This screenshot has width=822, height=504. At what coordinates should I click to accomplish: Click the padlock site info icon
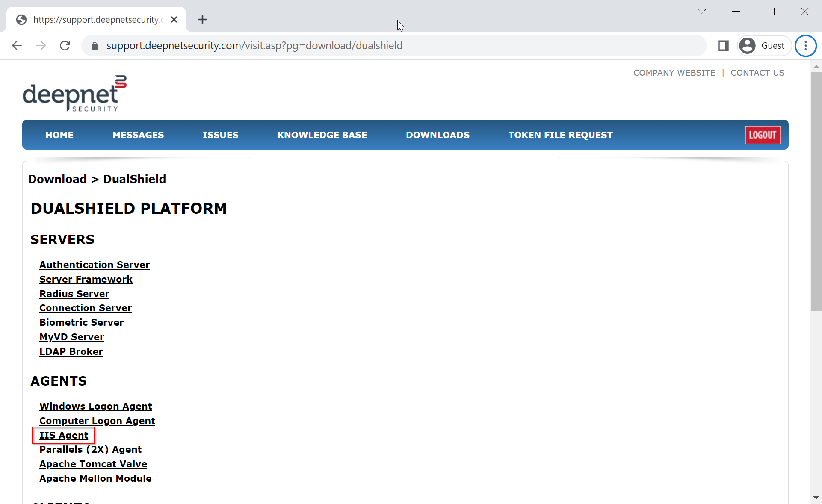click(x=95, y=46)
